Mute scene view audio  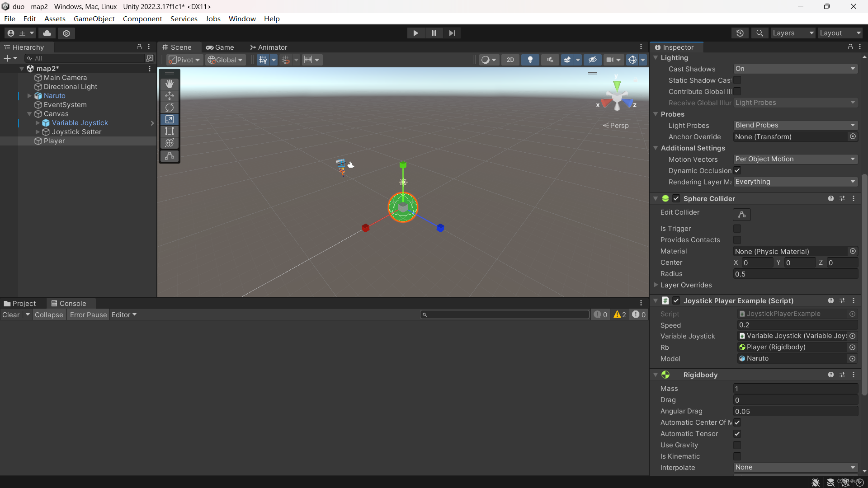click(x=550, y=59)
